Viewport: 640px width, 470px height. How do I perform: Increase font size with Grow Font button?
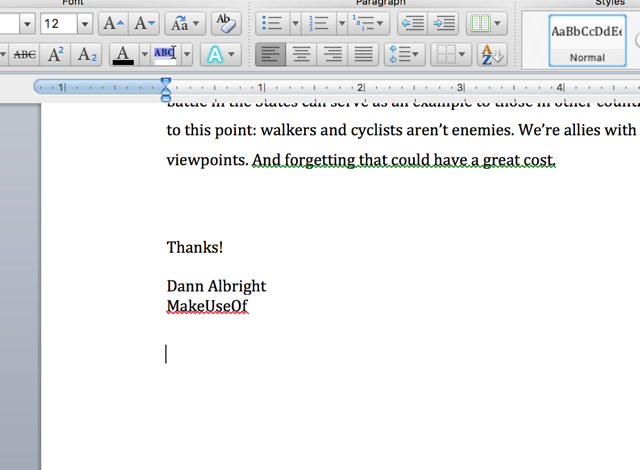coord(113,24)
